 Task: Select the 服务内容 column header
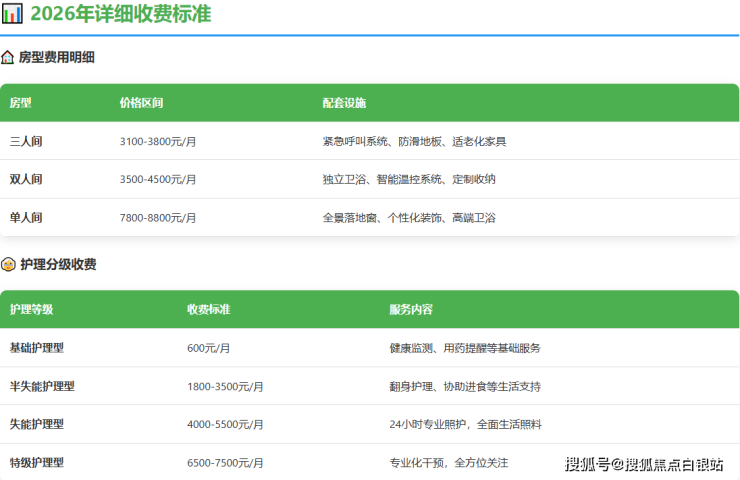click(x=411, y=310)
